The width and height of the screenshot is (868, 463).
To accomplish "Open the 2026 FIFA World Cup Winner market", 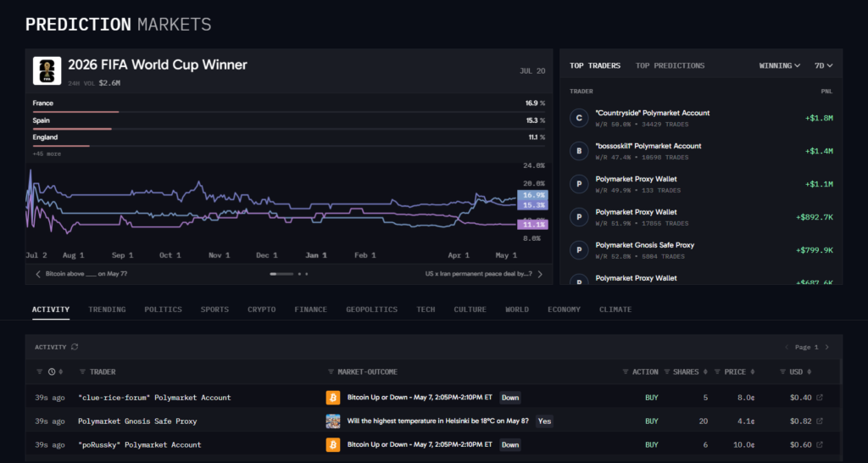I will (157, 64).
